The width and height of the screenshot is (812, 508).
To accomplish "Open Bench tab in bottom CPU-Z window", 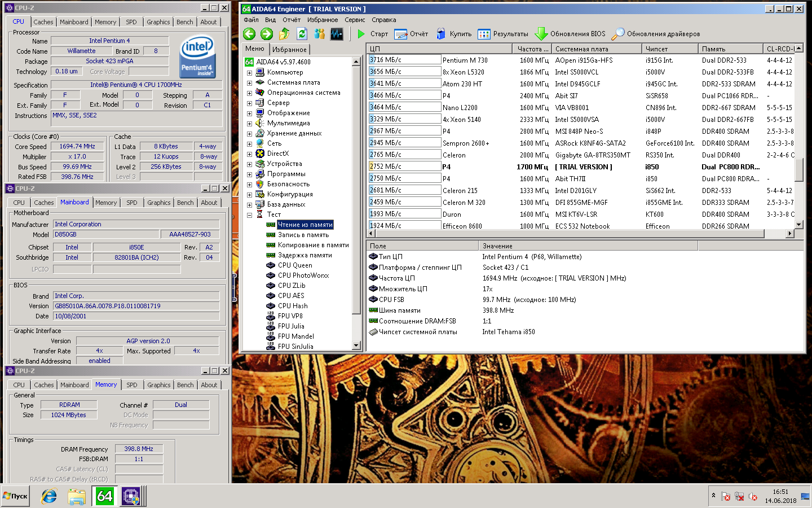I will pos(186,385).
